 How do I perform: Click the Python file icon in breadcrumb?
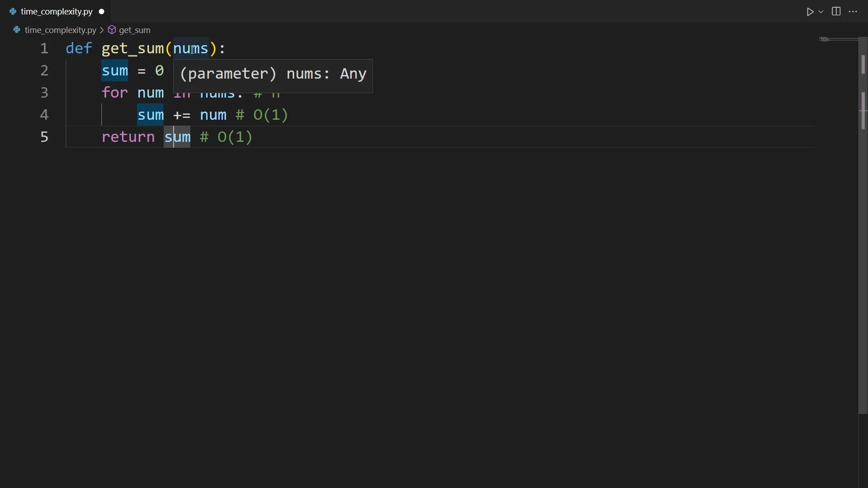[17, 30]
